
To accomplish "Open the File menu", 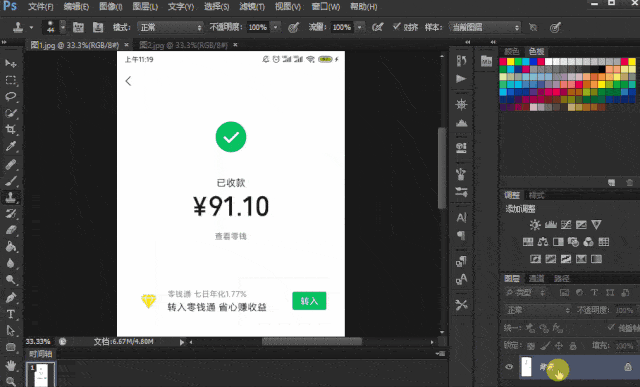I will coord(41,7).
